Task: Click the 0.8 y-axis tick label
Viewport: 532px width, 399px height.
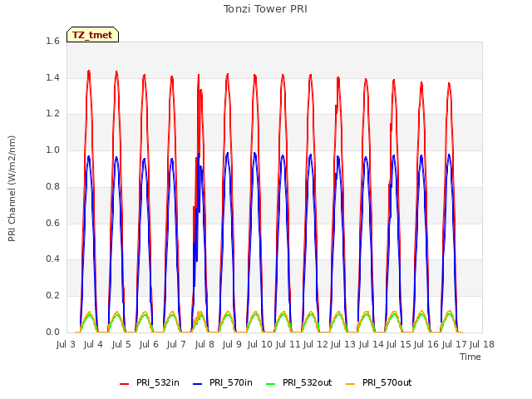Action: pyautogui.click(x=52, y=186)
